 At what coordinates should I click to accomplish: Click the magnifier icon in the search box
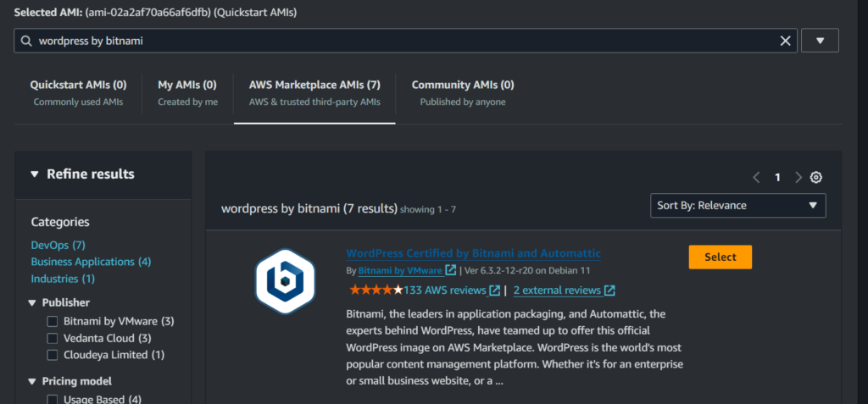[x=26, y=41]
